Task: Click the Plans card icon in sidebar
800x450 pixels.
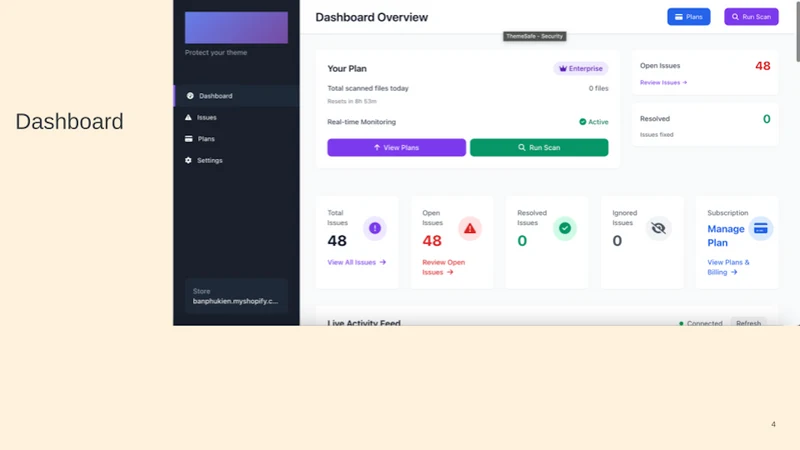Action: pyautogui.click(x=189, y=139)
